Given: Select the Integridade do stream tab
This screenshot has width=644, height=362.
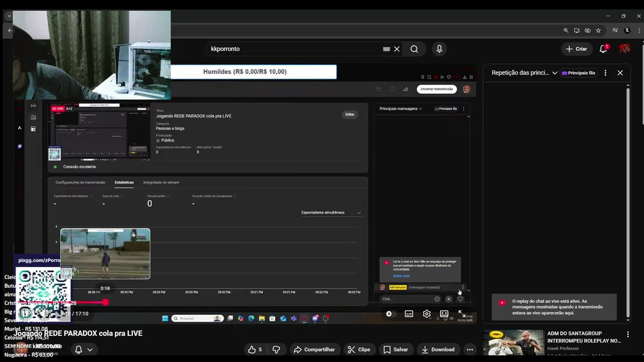Looking at the screenshot, I should [x=161, y=183].
